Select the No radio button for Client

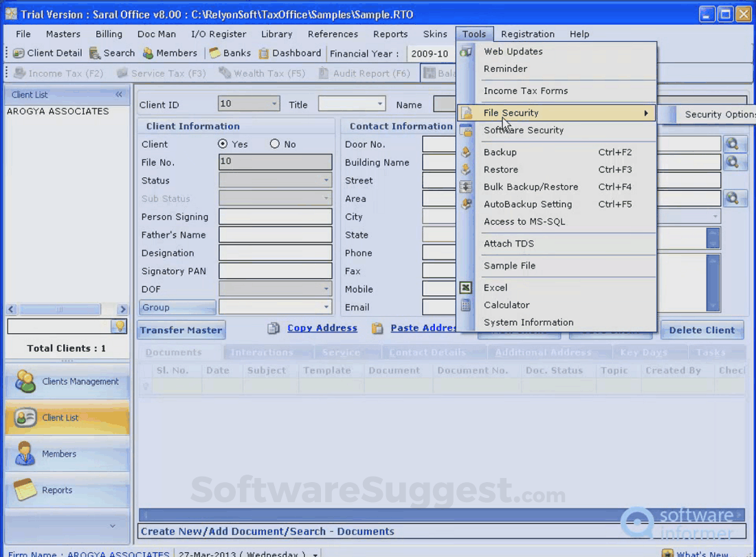pyautogui.click(x=275, y=144)
